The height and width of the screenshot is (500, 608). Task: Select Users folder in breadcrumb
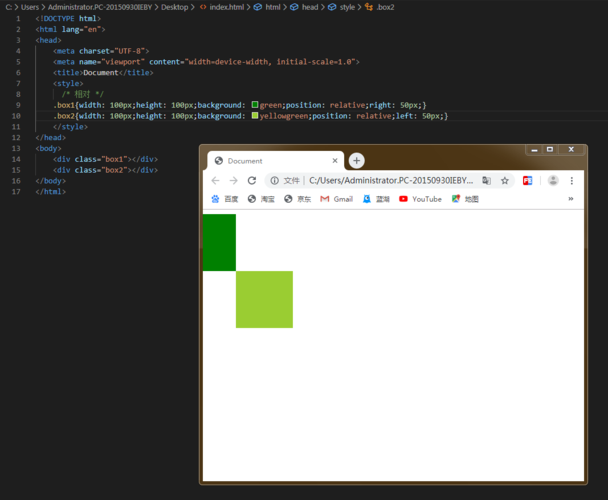pos(30,7)
